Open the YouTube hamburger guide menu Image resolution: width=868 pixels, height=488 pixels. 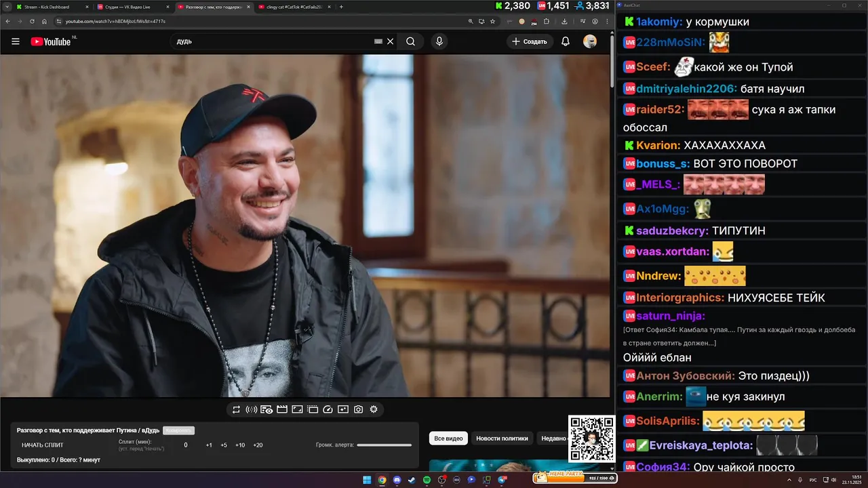pyautogui.click(x=16, y=41)
